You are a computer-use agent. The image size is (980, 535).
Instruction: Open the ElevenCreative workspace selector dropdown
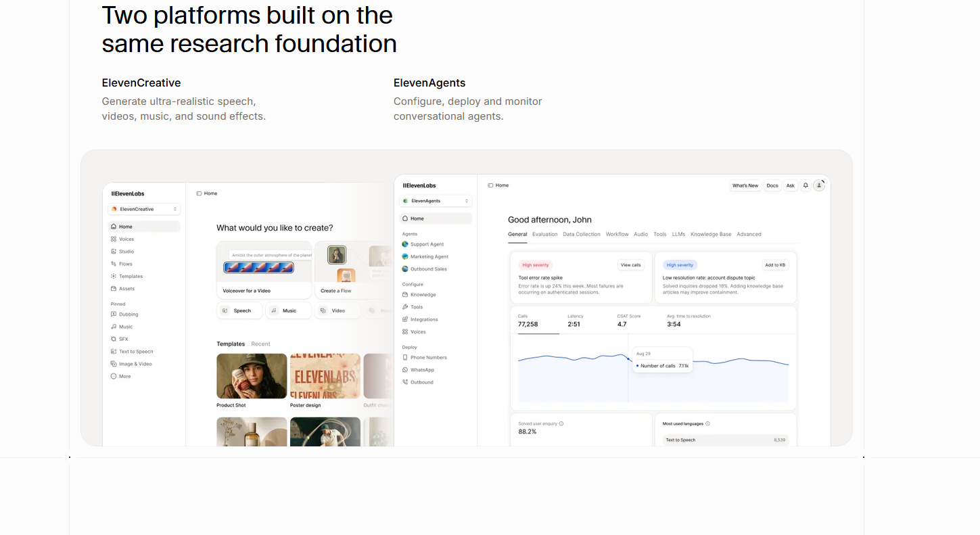144,210
